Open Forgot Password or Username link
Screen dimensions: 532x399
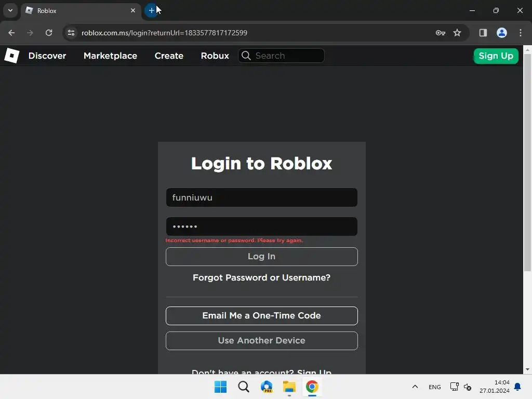(x=262, y=277)
